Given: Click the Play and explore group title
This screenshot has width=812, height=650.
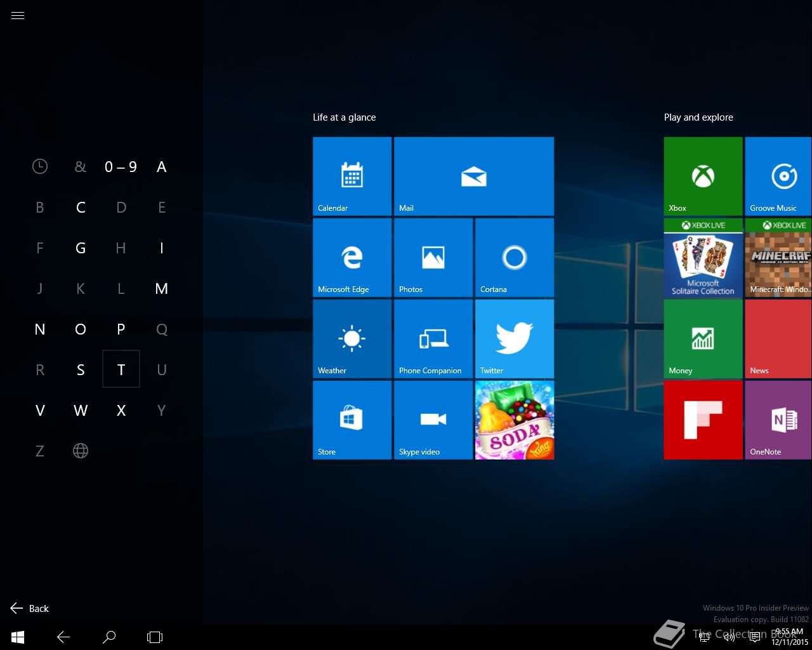Looking at the screenshot, I should pyautogui.click(x=698, y=117).
